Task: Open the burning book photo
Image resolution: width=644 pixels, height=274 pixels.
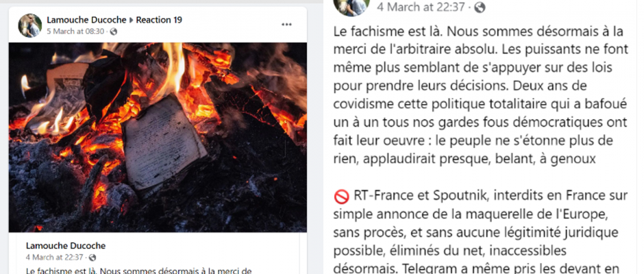Action: tap(158, 138)
